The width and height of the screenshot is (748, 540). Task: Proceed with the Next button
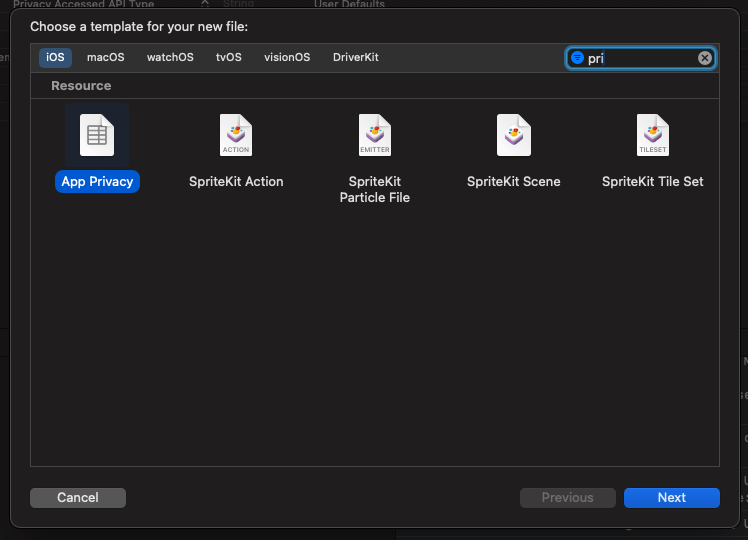[x=672, y=498]
